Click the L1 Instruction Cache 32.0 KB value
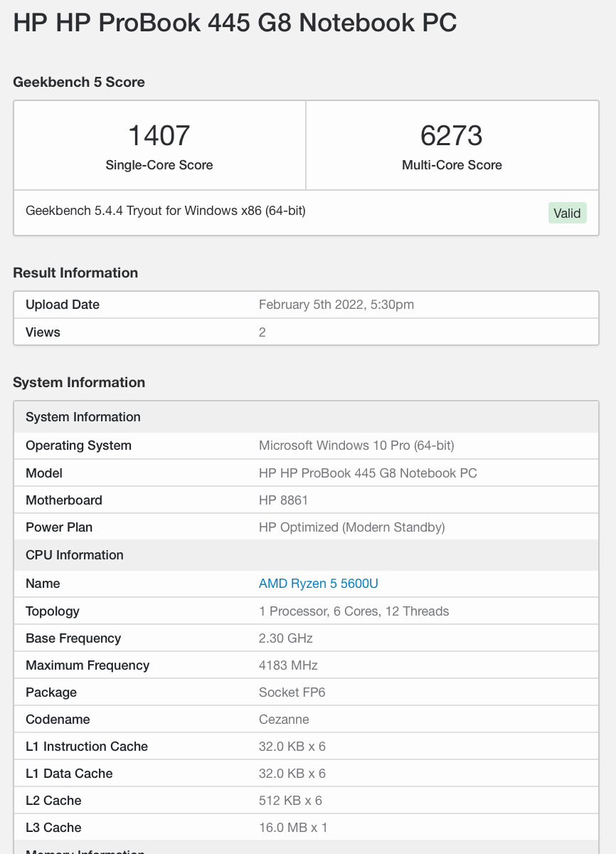The width and height of the screenshot is (616, 854). (292, 747)
